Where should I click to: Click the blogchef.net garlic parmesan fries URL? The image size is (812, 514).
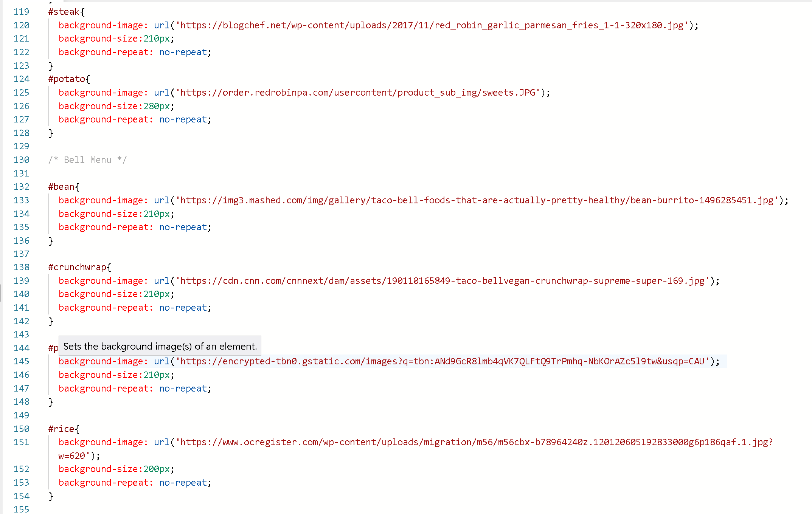click(431, 25)
